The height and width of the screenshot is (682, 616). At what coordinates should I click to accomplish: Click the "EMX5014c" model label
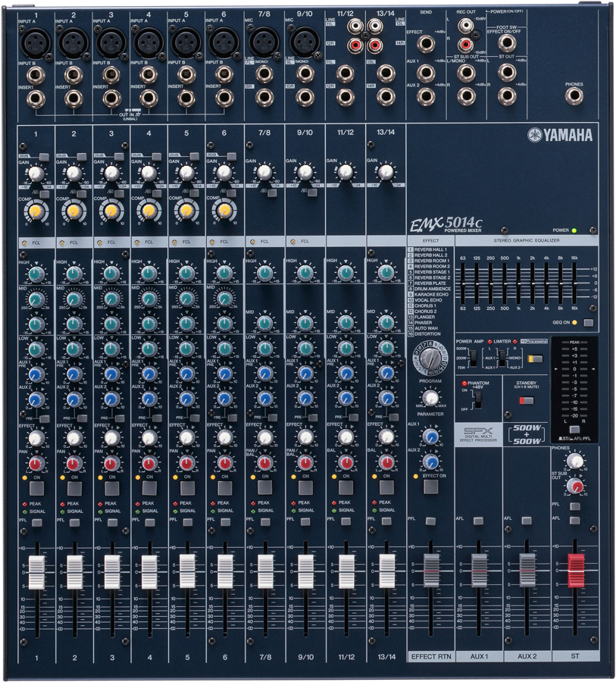click(446, 224)
